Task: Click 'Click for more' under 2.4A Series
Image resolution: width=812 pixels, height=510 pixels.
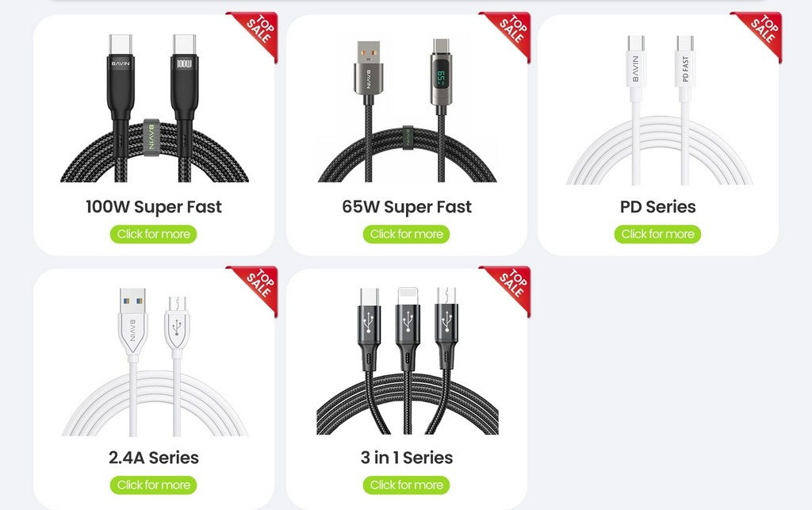Action: click(153, 485)
